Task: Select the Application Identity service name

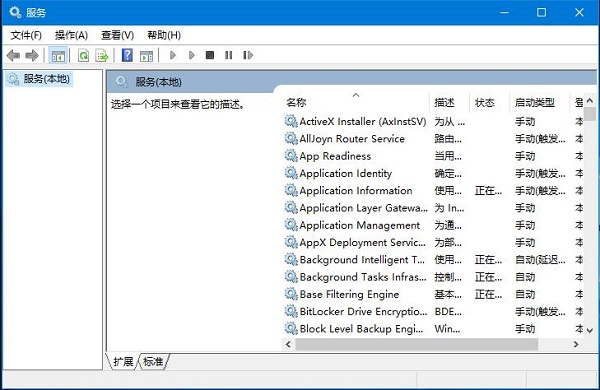Action: (x=346, y=173)
